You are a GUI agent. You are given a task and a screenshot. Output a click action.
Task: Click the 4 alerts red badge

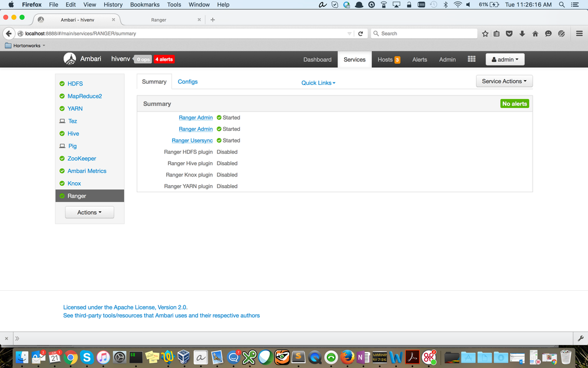164,60
